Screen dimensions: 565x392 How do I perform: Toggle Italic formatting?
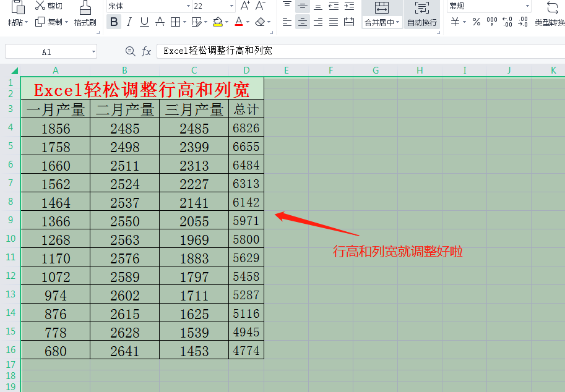(x=129, y=22)
